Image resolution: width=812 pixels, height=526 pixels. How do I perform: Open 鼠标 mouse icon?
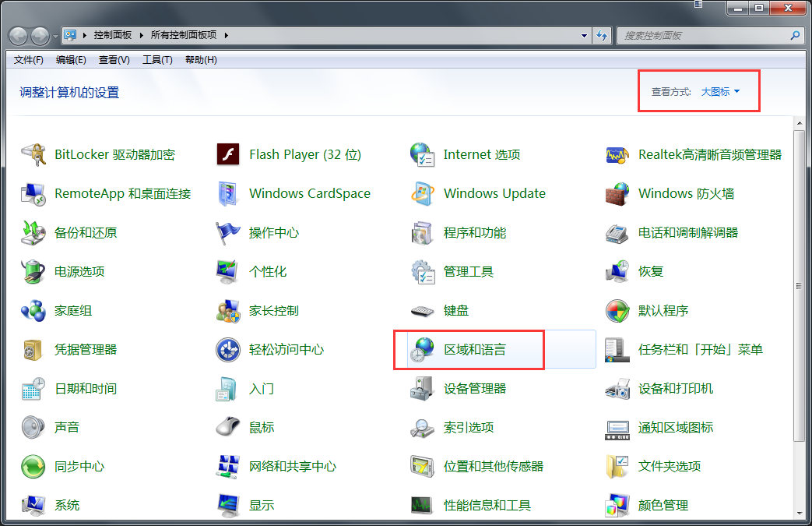click(x=228, y=428)
